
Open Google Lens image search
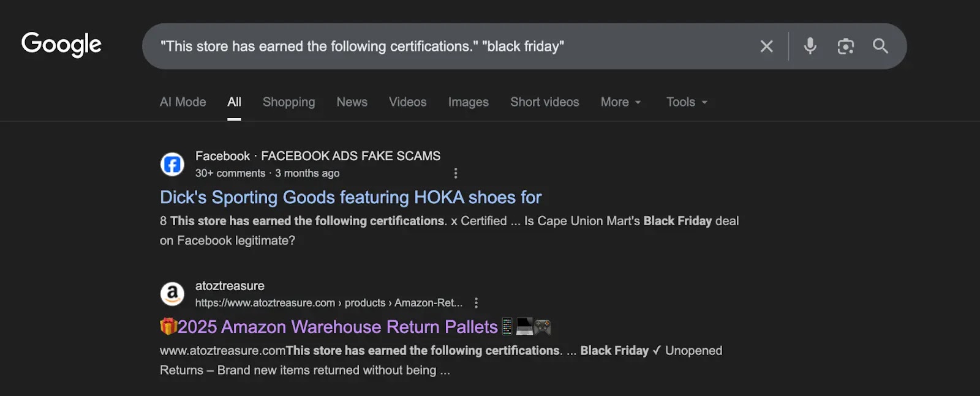[x=846, y=46]
